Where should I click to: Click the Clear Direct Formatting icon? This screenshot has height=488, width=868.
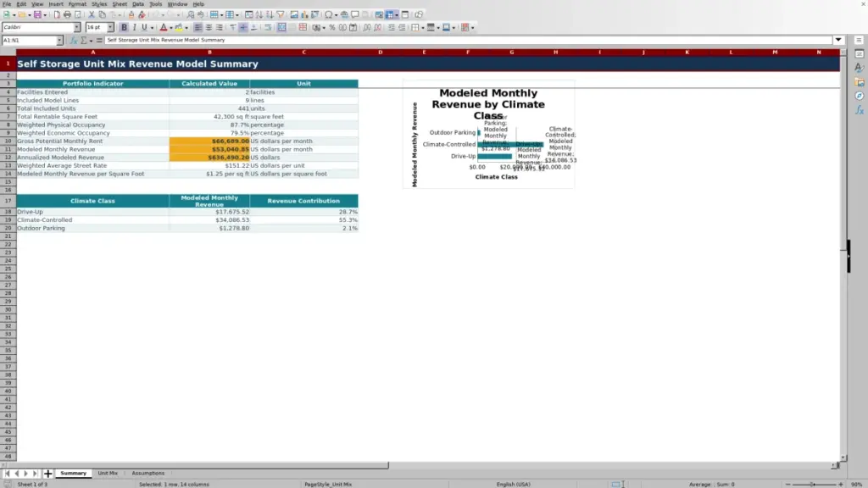coord(142,14)
